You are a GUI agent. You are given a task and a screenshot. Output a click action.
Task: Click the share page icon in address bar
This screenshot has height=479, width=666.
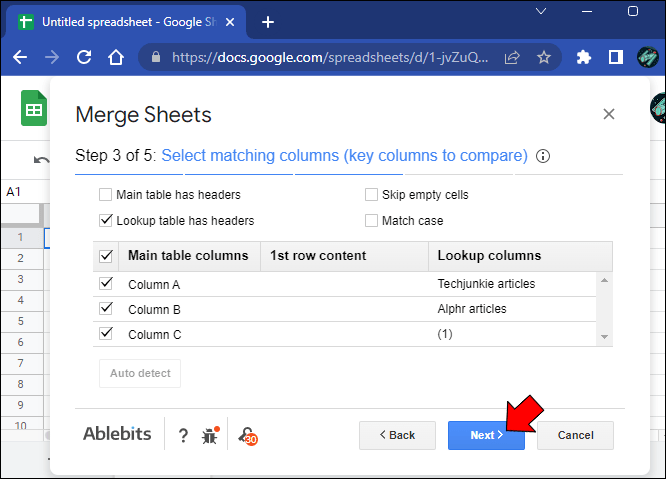[512, 57]
